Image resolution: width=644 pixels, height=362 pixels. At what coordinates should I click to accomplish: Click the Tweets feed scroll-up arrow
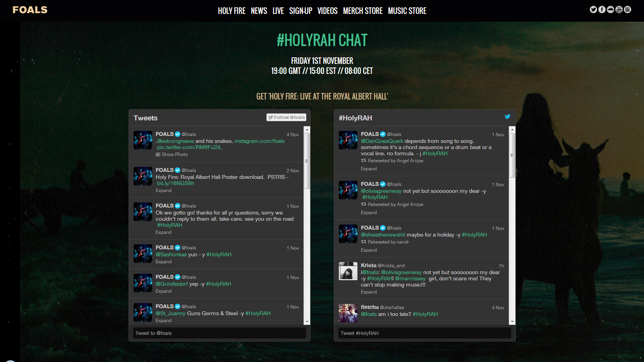[x=307, y=129]
